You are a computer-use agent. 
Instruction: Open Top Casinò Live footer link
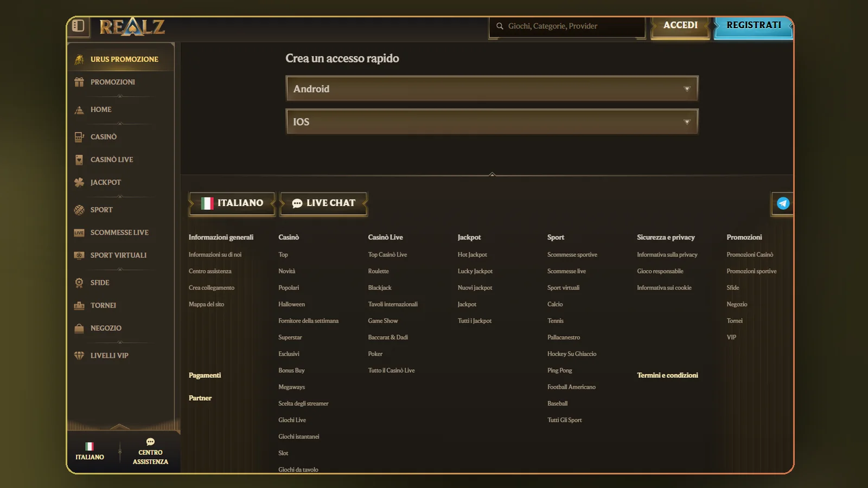click(x=387, y=255)
